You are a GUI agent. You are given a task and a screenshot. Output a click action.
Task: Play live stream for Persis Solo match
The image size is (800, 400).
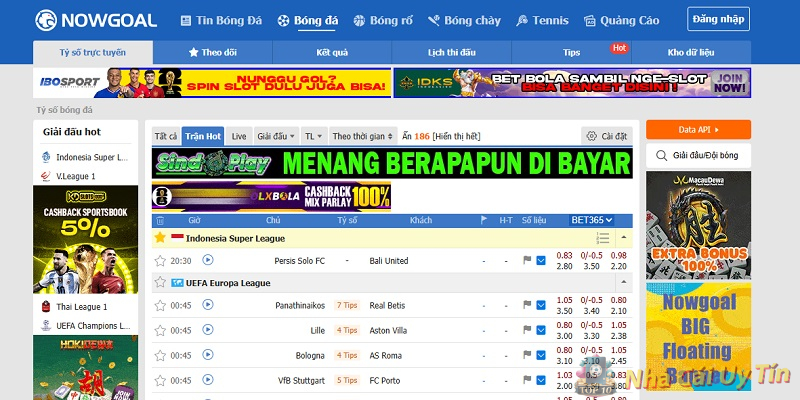tap(208, 260)
